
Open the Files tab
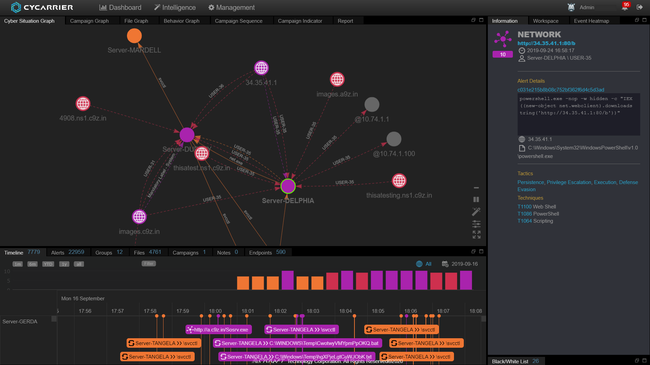click(x=147, y=252)
